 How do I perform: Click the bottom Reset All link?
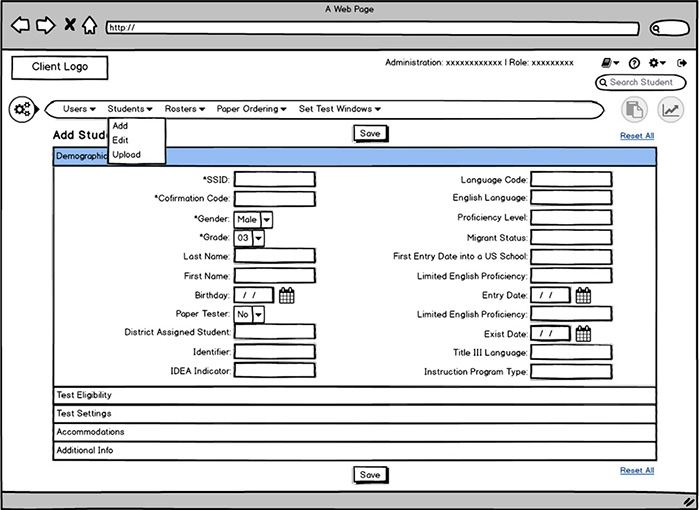[637, 470]
